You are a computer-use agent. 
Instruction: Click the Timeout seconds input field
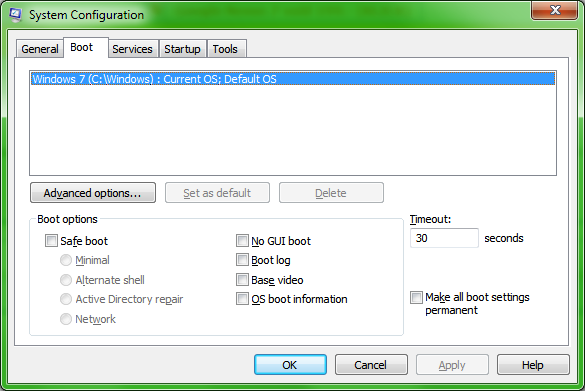444,238
